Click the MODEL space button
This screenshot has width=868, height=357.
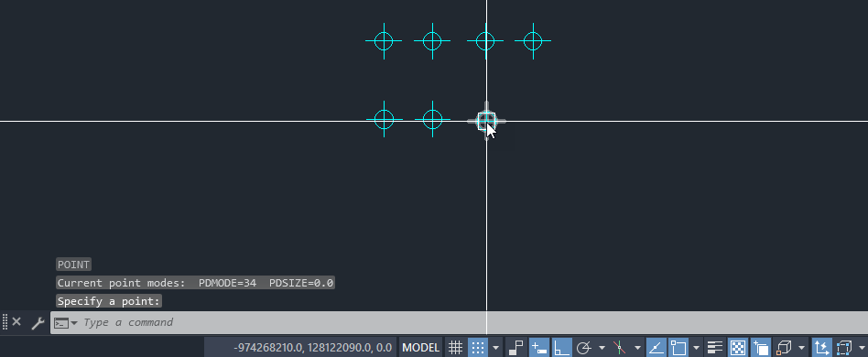pyautogui.click(x=420, y=348)
